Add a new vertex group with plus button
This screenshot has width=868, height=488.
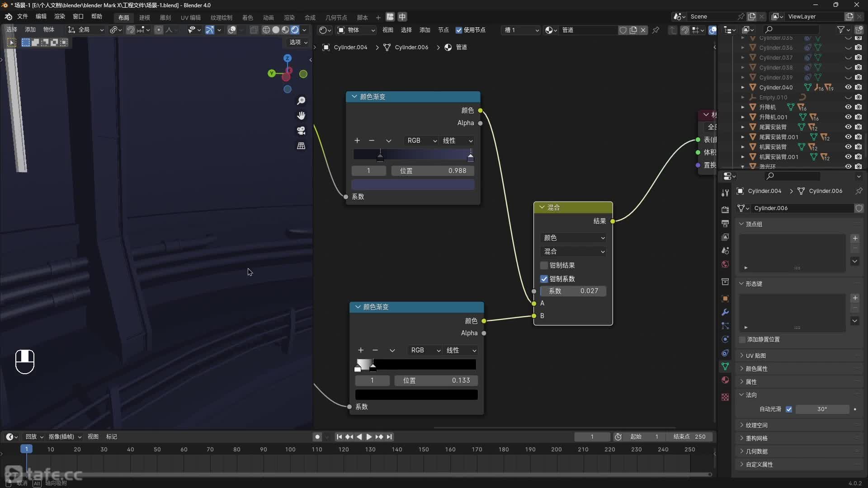pyautogui.click(x=855, y=238)
